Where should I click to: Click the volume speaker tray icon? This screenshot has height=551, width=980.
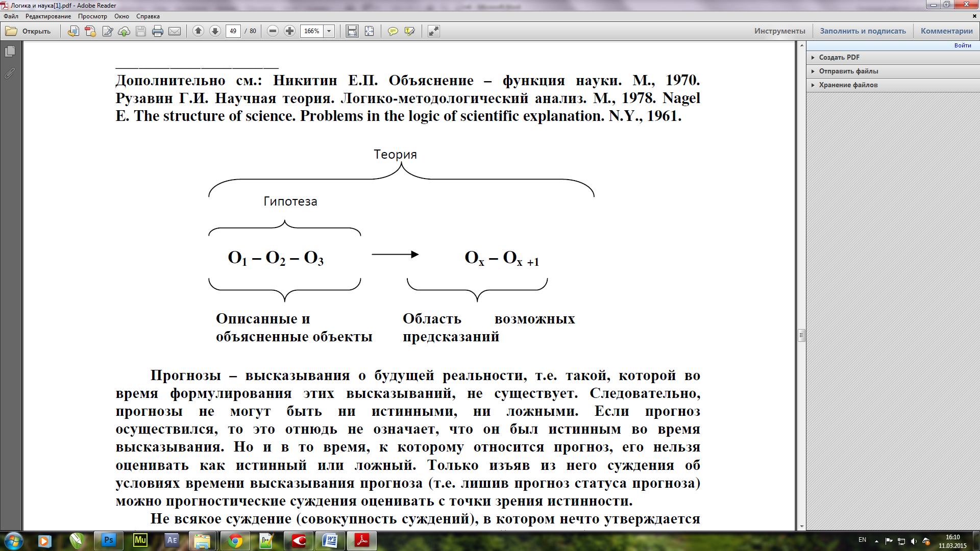[x=914, y=541]
